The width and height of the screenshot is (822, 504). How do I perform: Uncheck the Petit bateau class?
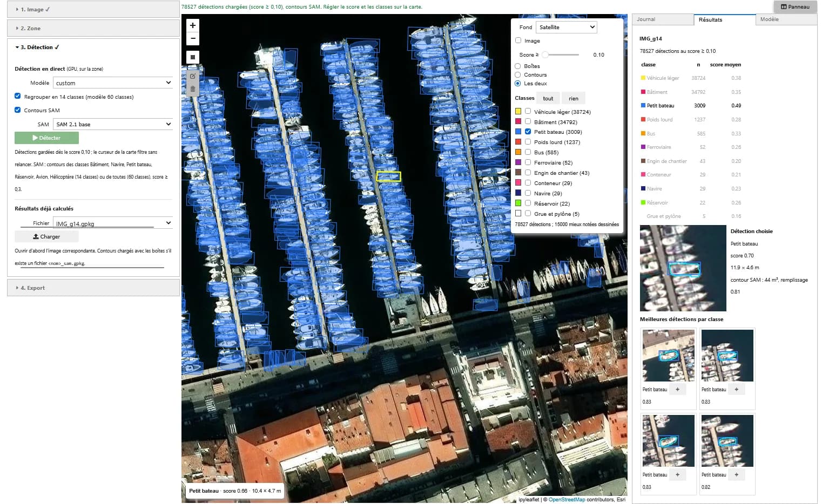(528, 131)
